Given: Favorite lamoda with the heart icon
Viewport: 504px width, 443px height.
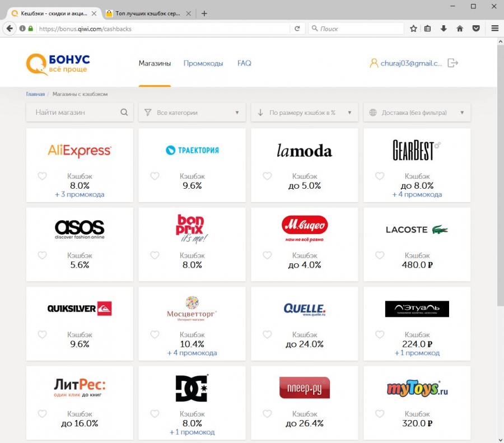Looking at the screenshot, I should click(267, 176).
